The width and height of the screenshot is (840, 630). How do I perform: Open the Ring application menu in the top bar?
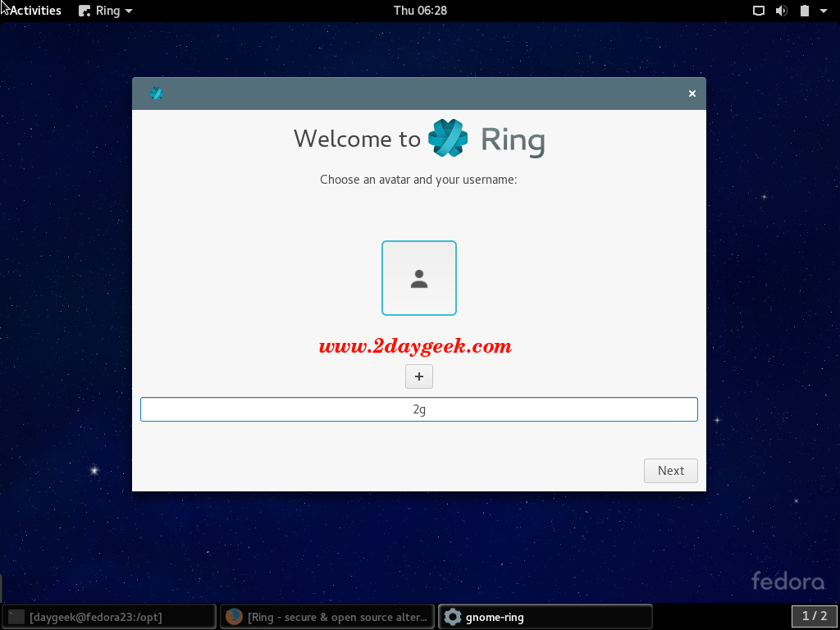(106, 10)
